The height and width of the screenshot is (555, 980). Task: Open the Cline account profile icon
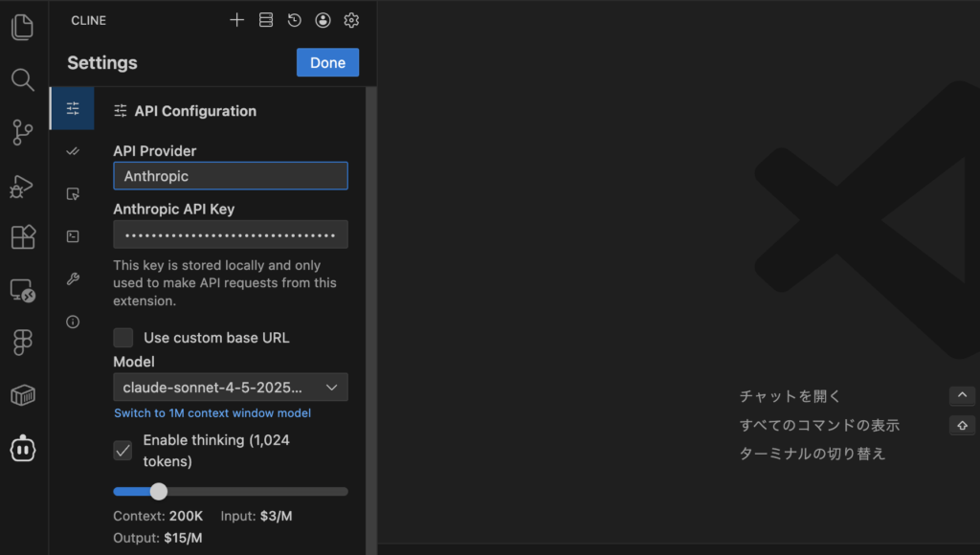coord(323,20)
